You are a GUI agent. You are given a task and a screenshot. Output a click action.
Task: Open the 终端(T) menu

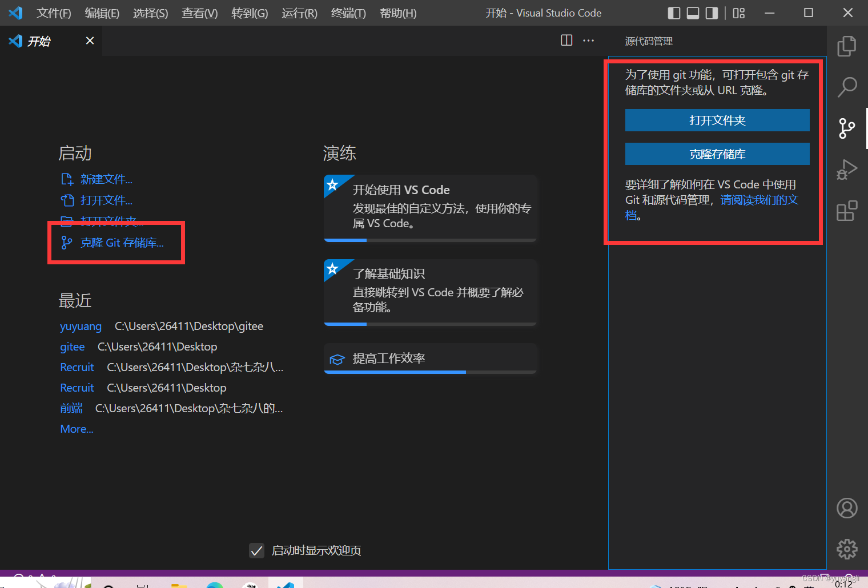pyautogui.click(x=348, y=13)
